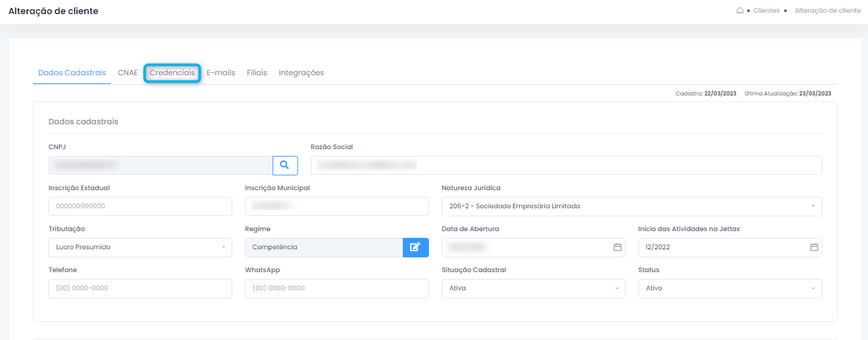Switch to the Dados Cadastrais tab
The height and width of the screenshot is (340, 868).
[x=72, y=73]
